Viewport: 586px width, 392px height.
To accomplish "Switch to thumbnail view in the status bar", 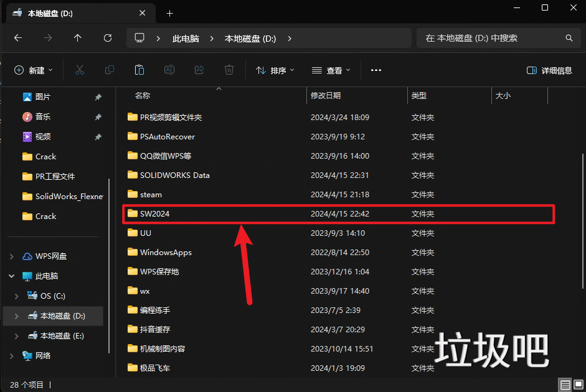I will (x=579, y=385).
